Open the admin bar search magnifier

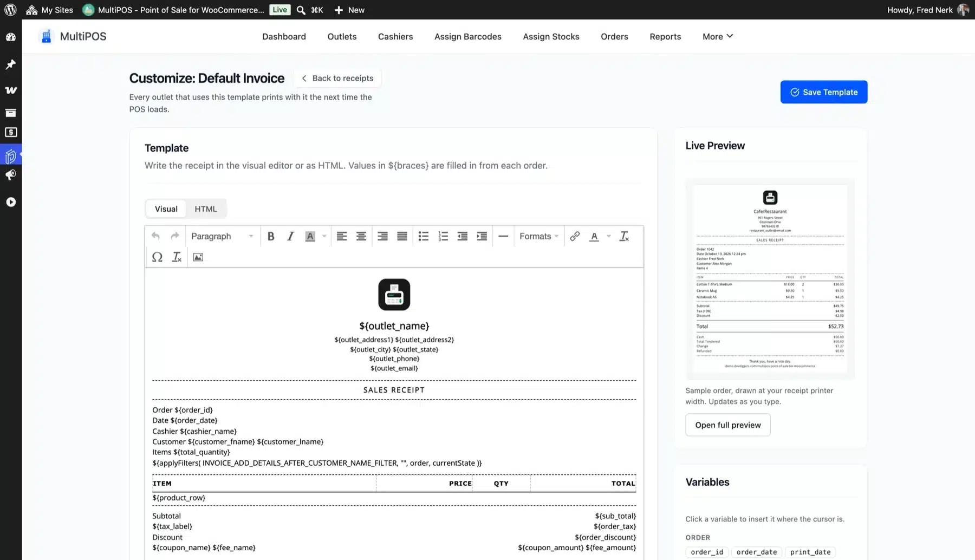click(x=301, y=10)
